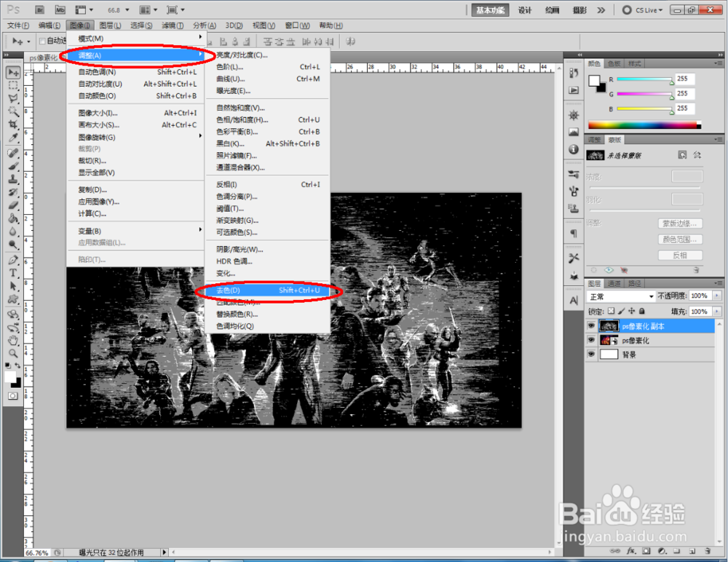Choose 反相(I) menu entry
The image size is (728, 562).
point(268,184)
